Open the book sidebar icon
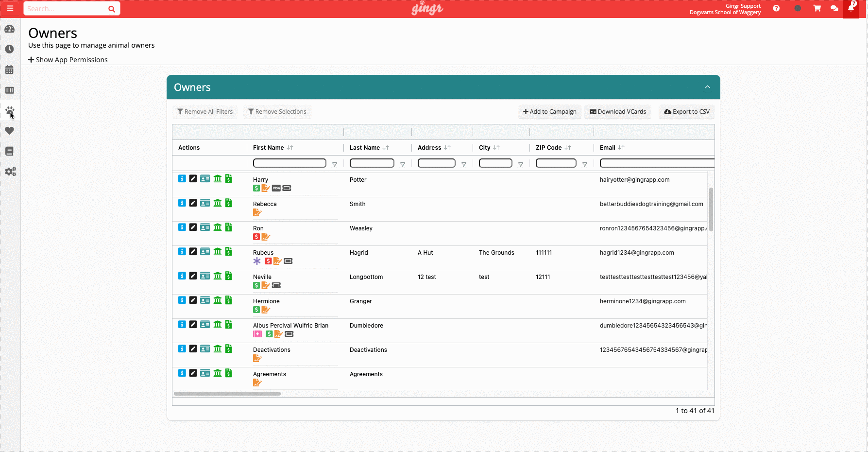This screenshot has width=868, height=452. pyautogui.click(x=9, y=151)
